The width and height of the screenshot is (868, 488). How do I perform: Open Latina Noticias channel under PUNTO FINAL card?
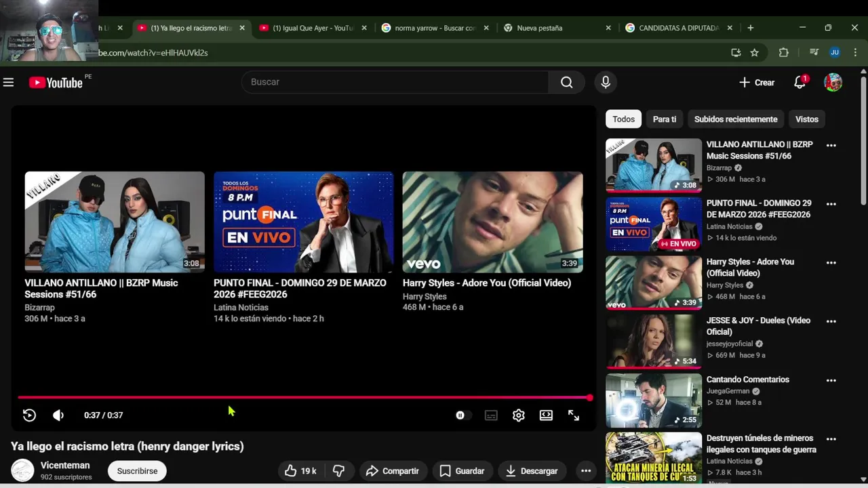tap(241, 308)
